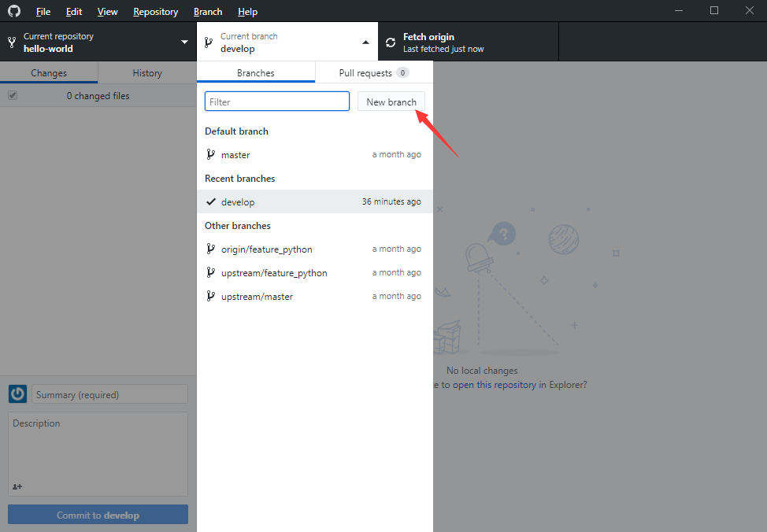Click the Summary (required) input field
This screenshot has width=767, height=532.
pyautogui.click(x=109, y=394)
